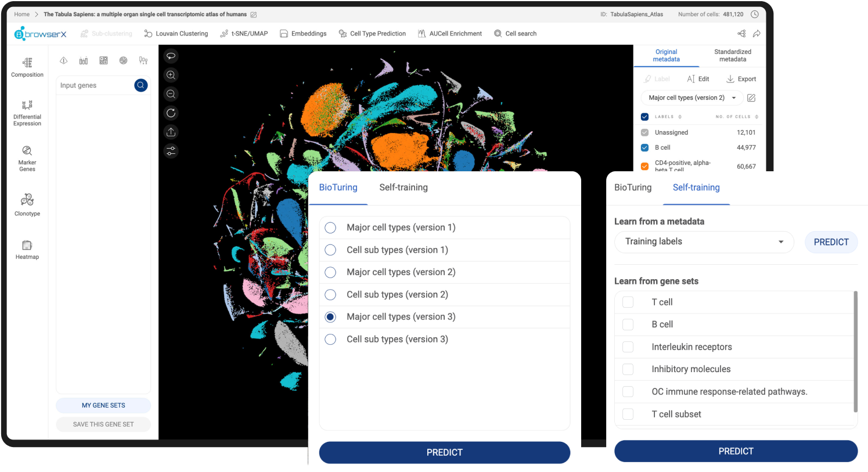This screenshot has width=868, height=472.
Task: Reset the plot view with refresh icon
Action: click(x=171, y=113)
